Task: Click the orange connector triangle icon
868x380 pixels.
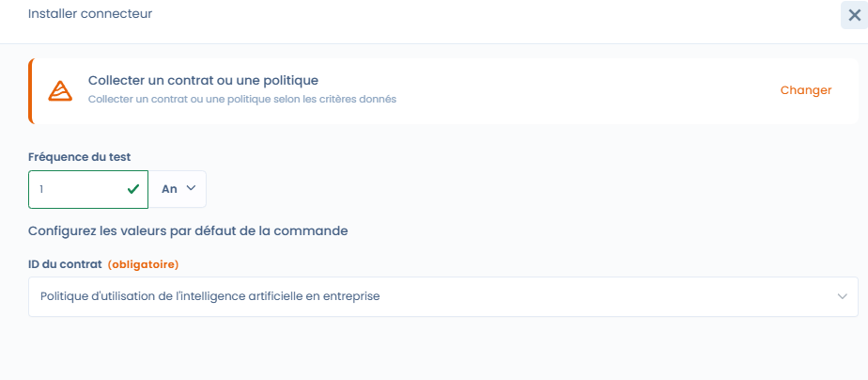Action: 60,90
